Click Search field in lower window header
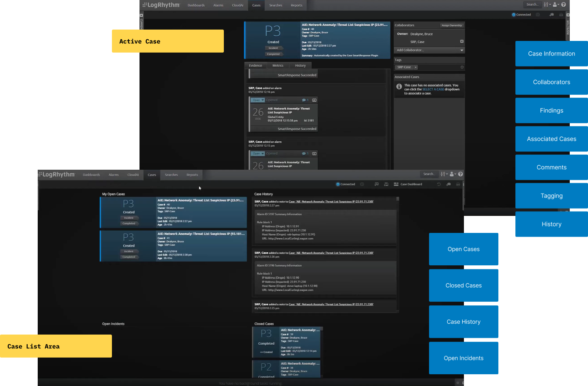Screen dimensions: 588x386 point(429,174)
